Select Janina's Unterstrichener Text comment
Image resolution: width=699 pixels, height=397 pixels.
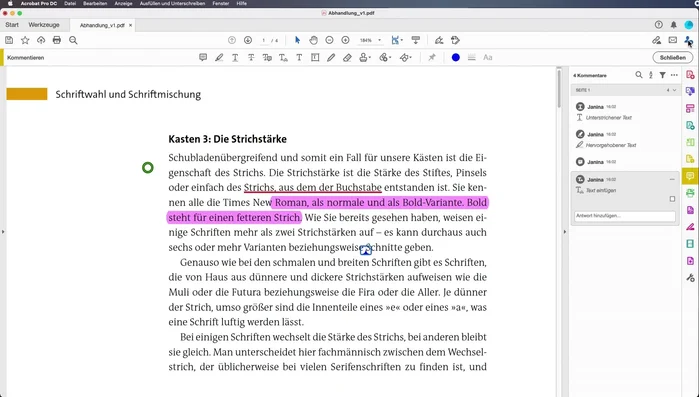tap(625, 112)
